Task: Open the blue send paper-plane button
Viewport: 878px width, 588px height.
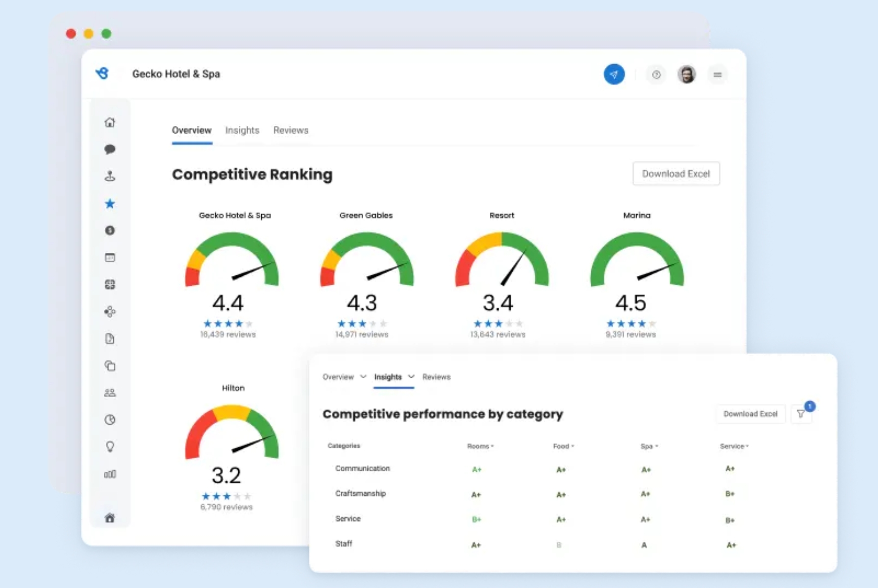Action: pos(614,74)
